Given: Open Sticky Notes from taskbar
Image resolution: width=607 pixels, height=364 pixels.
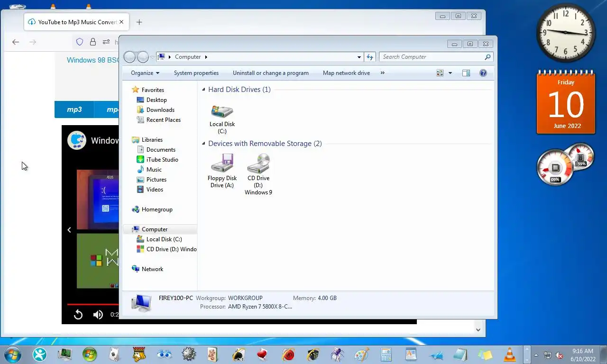Looking at the screenshot, I should [x=485, y=355].
